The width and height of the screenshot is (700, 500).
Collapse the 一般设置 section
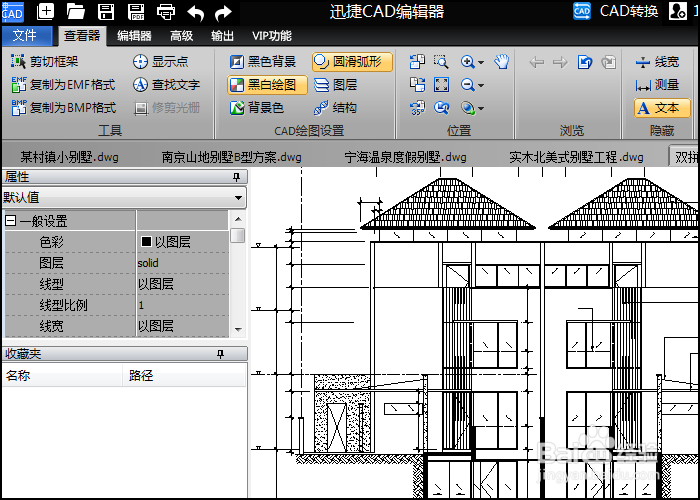(x=11, y=221)
